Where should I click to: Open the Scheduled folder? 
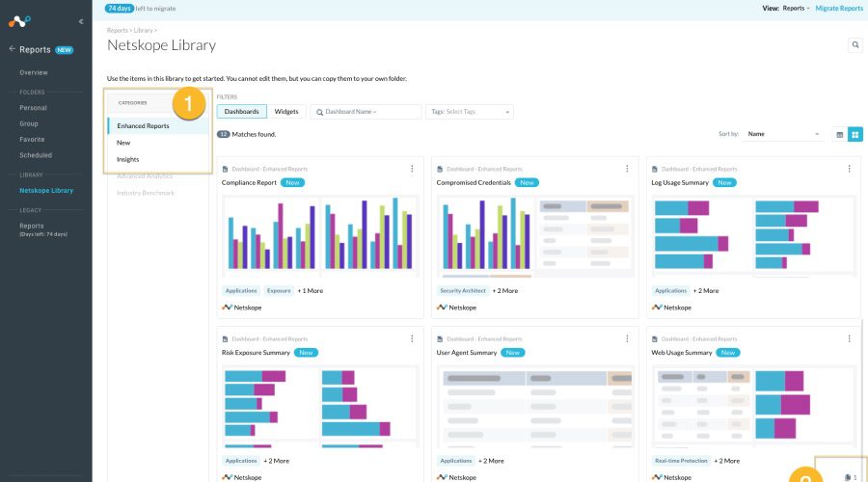pos(36,155)
